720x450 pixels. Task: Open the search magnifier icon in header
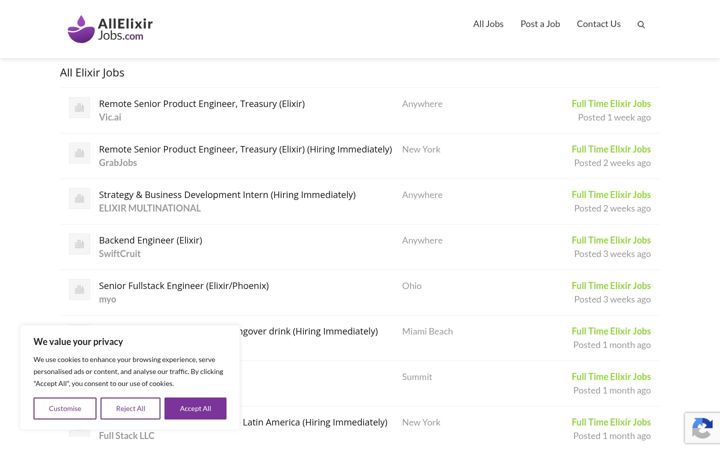pyautogui.click(x=641, y=25)
